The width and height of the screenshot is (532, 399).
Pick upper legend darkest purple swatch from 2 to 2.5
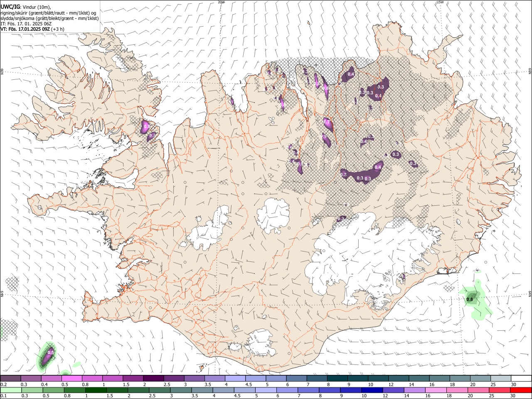click(153, 379)
